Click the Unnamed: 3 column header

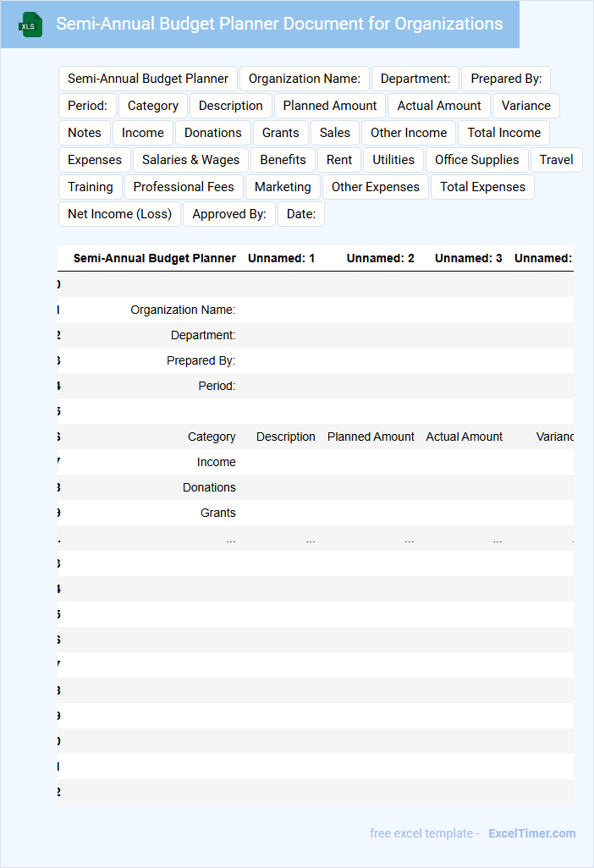pyautogui.click(x=468, y=258)
